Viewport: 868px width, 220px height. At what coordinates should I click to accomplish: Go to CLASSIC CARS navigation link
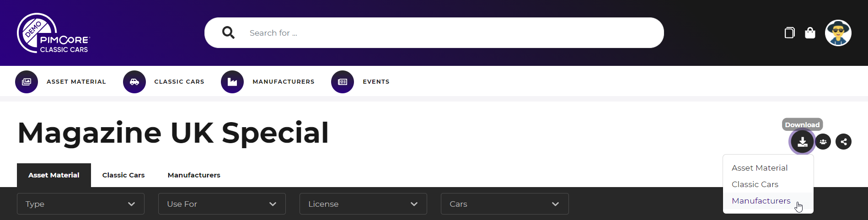[179, 82]
